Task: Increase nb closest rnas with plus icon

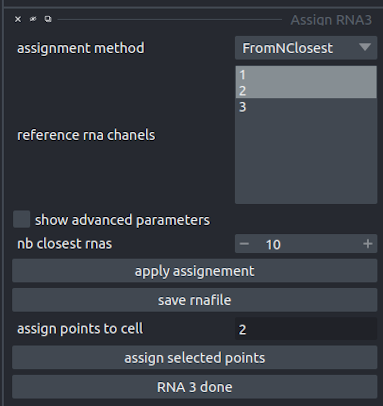Action: 368,244
